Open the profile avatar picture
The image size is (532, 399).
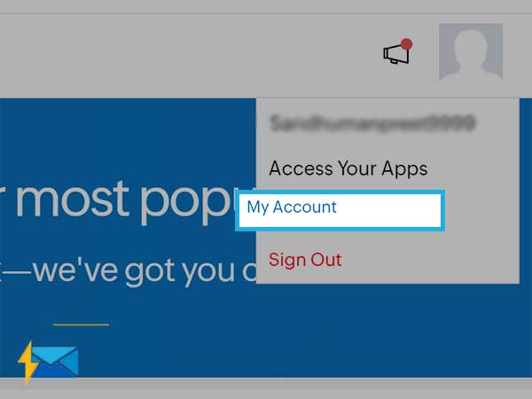(x=471, y=51)
